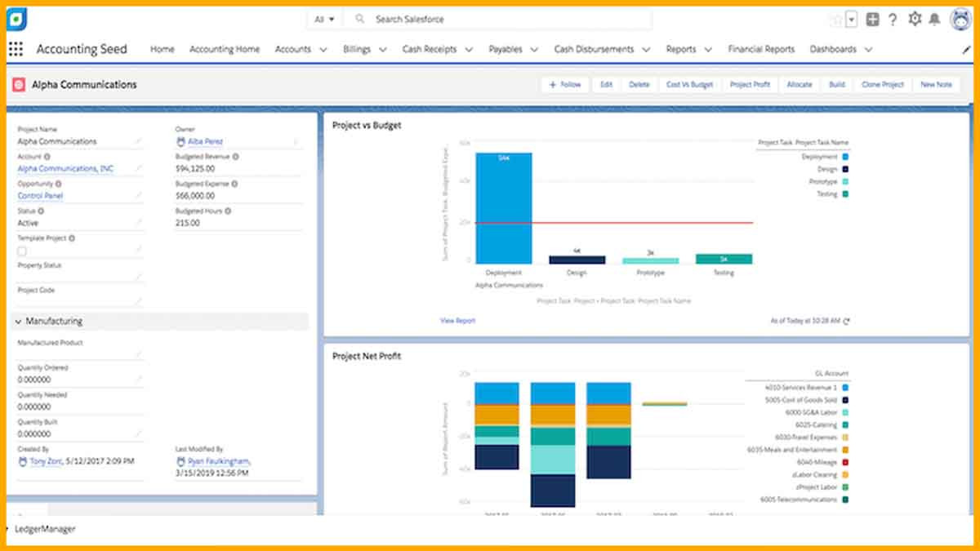Open the Financial Reports tab
This screenshot has width=980, height=551.
tap(761, 49)
